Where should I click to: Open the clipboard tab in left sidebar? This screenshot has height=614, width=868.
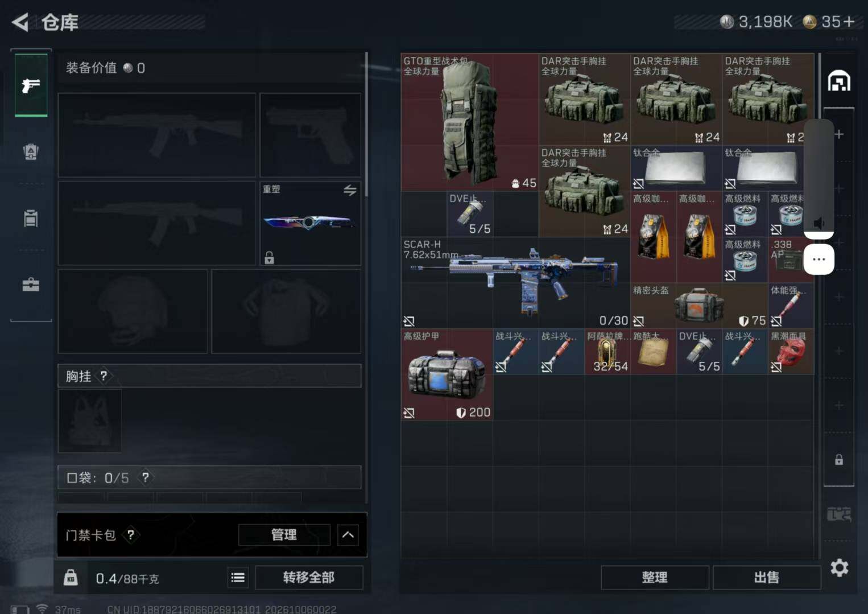coord(31,218)
